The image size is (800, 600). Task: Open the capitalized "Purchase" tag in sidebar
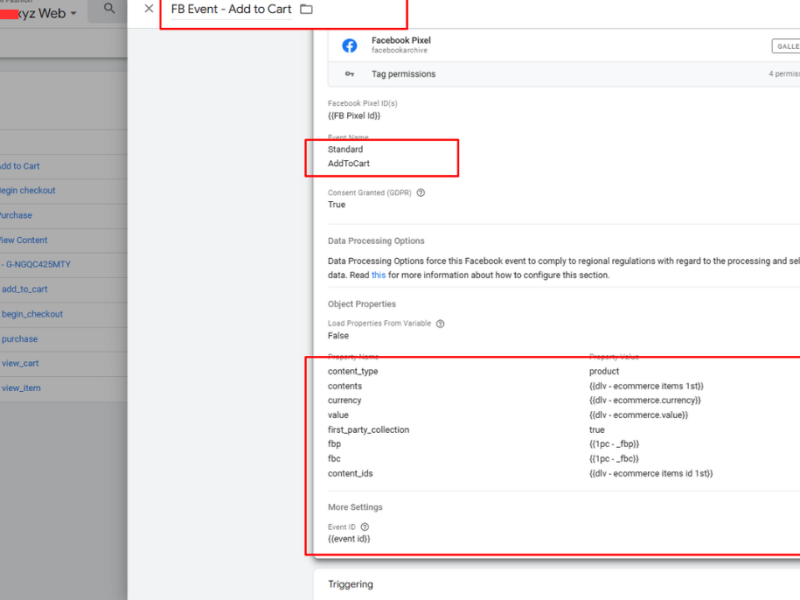pos(16,215)
